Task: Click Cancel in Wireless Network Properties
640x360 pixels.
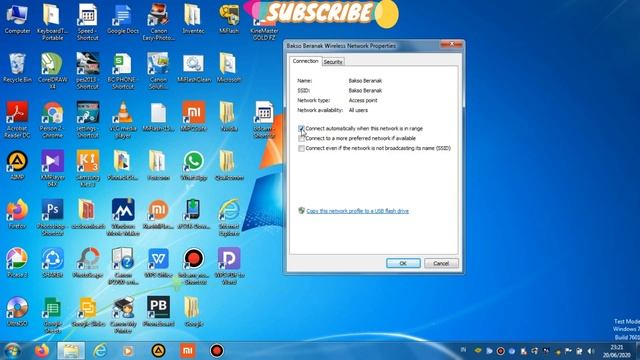Action: pyautogui.click(x=441, y=263)
